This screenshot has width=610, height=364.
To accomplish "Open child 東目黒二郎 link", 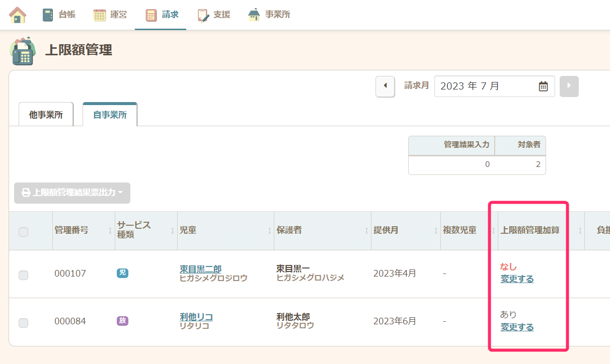I will tap(200, 269).
